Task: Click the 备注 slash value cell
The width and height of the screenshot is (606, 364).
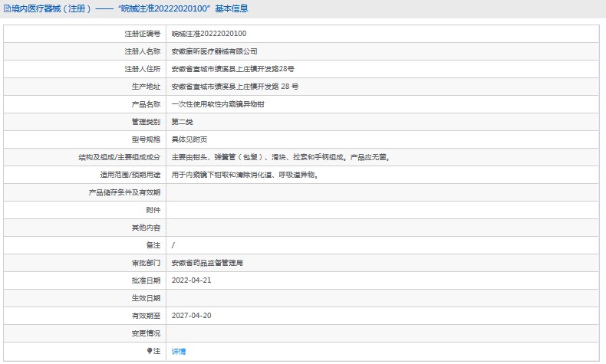Action: tap(382, 245)
